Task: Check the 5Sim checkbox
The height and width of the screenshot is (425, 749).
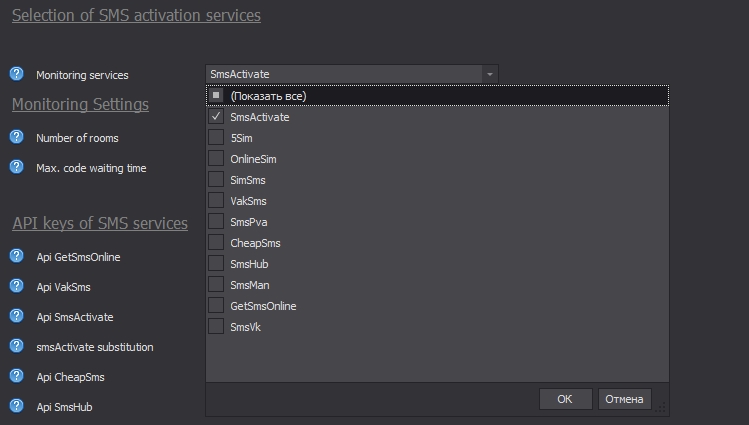Action: [x=216, y=138]
